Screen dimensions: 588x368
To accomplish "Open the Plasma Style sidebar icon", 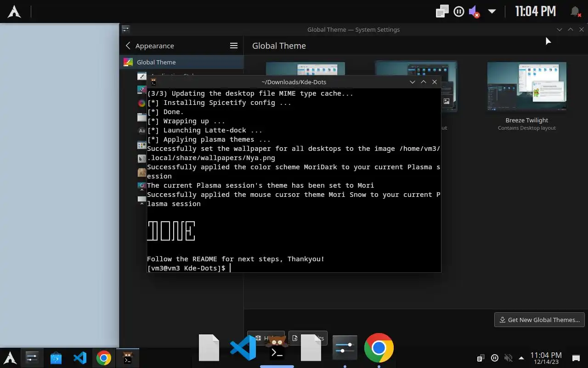I will tap(142, 90).
